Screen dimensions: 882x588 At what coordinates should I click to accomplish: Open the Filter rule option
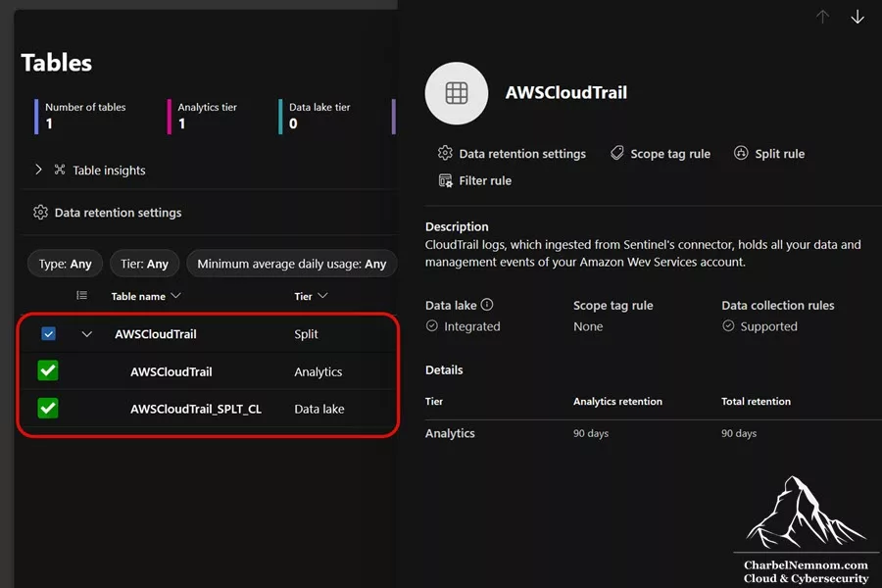(x=474, y=180)
